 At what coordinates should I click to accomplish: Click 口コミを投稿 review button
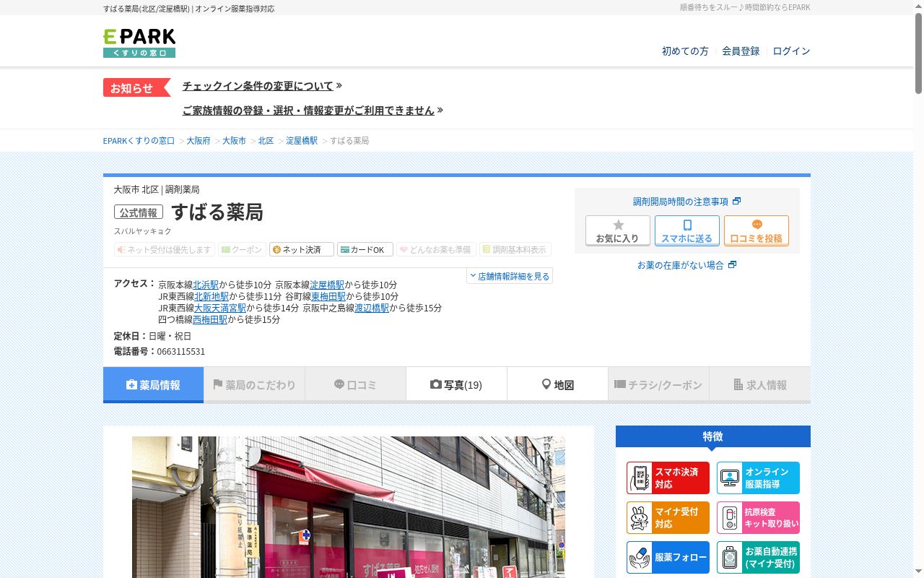tap(757, 230)
